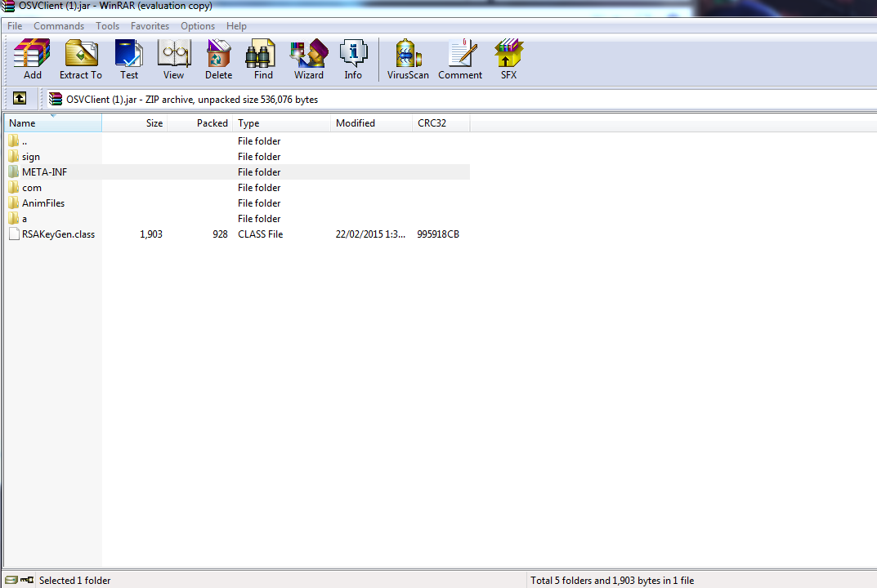
Task: Go up one level with arrow button
Action: click(x=20, y=98)
